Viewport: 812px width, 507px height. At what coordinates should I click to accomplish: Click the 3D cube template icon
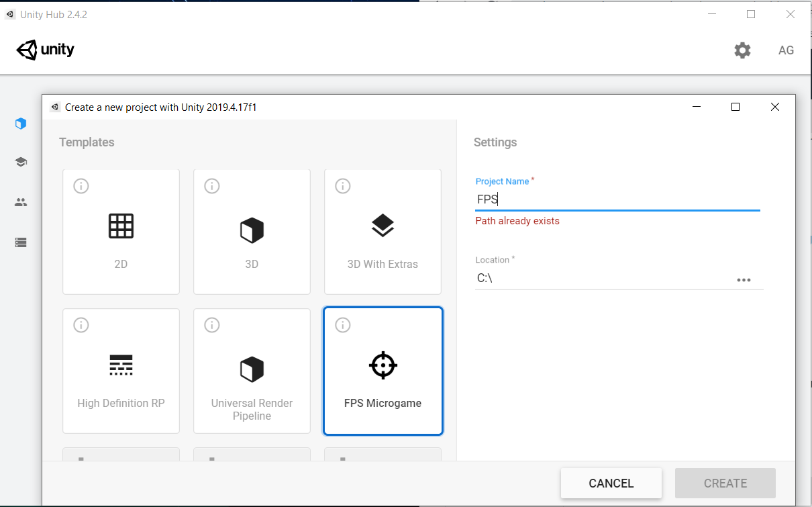tap(252, 230)
